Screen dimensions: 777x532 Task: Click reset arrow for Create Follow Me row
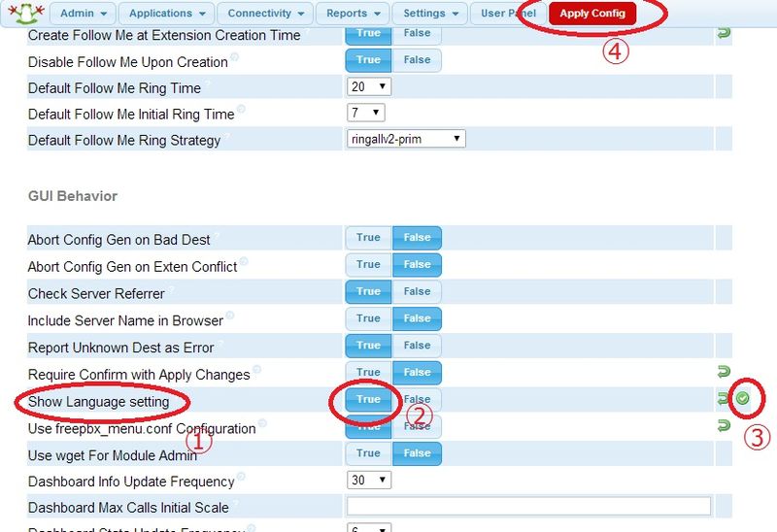(x=724, y=33)
